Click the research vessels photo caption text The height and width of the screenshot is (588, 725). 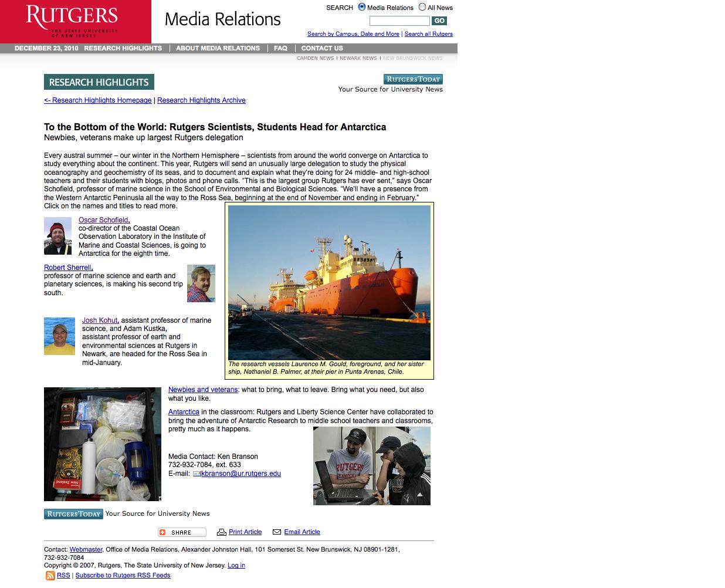326,368
